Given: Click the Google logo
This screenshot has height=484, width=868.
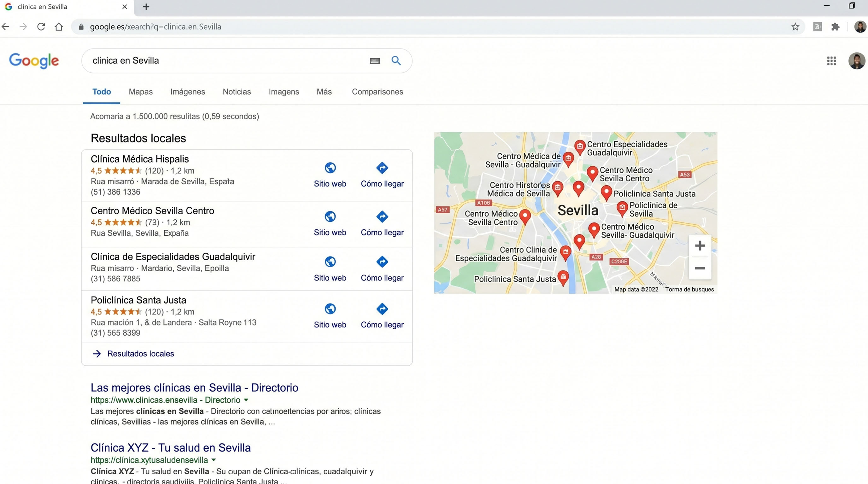Looking at the screenshot, I should pyautogui.click(x=34, y=61).
